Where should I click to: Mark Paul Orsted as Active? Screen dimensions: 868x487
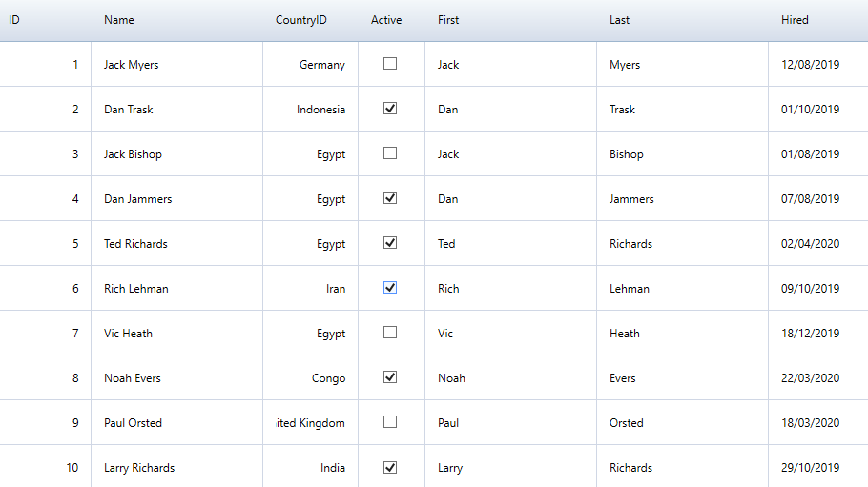[x=390, y=422]
